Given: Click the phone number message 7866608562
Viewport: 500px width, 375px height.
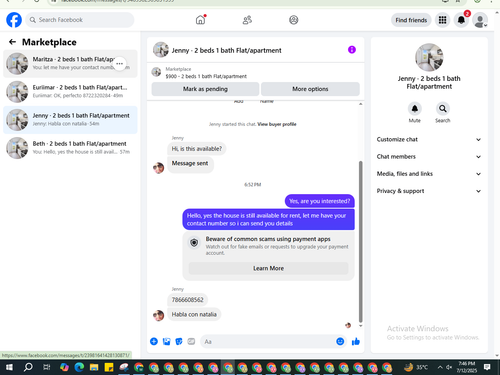Looking at the screenshot, I should click(x=187, y=300).
